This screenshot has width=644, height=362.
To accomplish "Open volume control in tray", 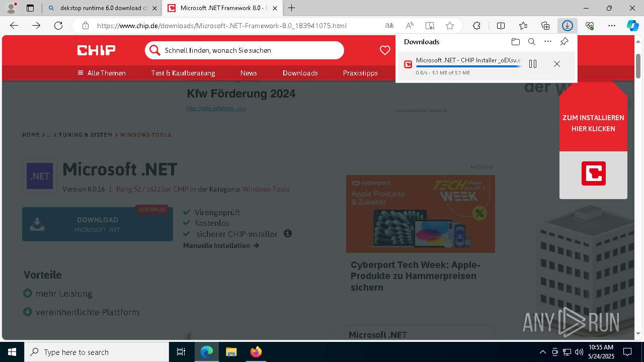I will click(579, 352).
